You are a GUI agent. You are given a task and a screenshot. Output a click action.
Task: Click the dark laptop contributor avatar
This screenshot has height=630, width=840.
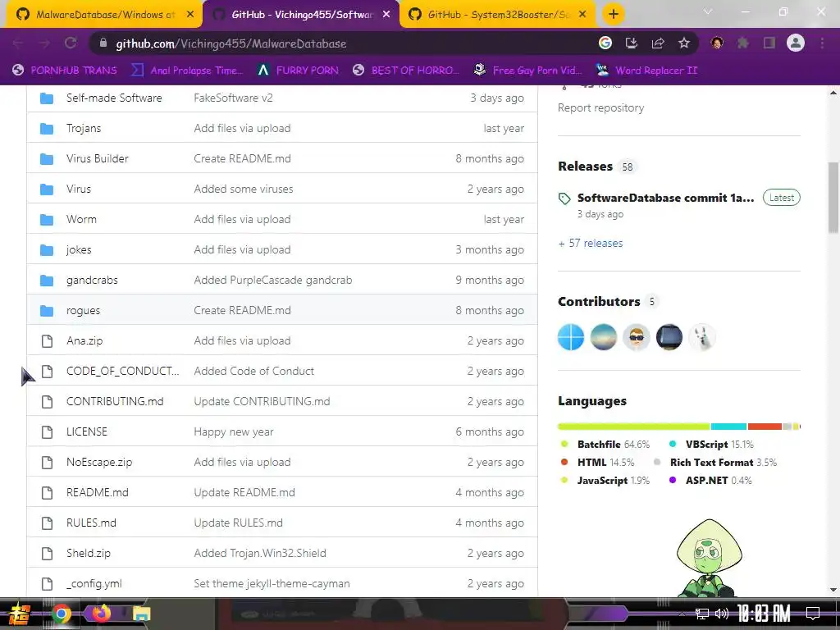click(669, 337)
